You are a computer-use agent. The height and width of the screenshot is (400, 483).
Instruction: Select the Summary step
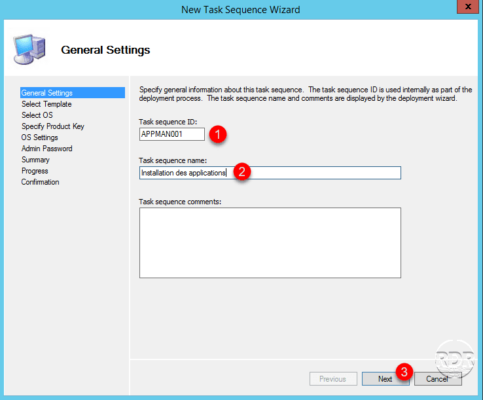point(35,160)
